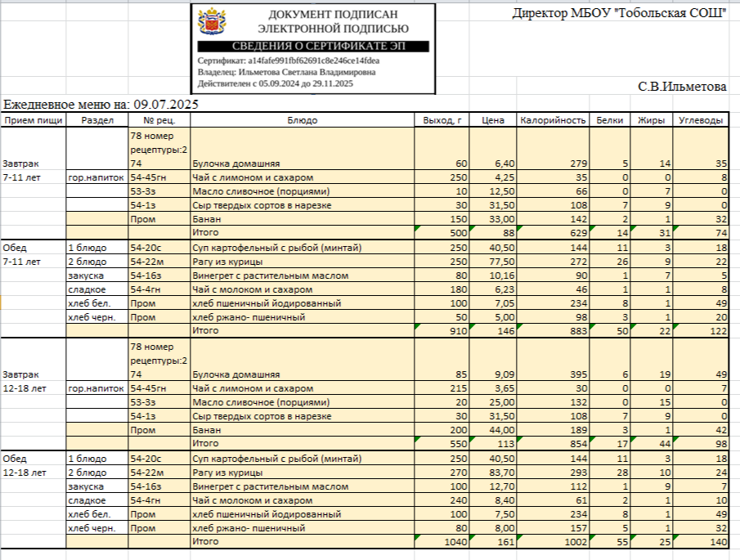
Task: Click price cell '4,25' for lemon tea
Action: tap(493, 177)
